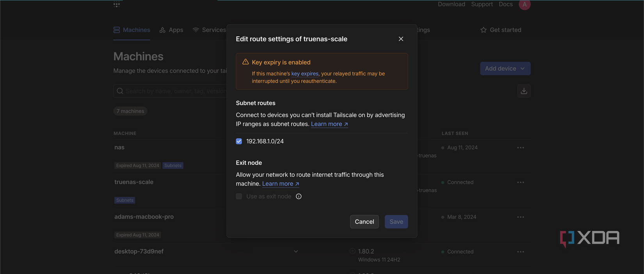
Task: Click the info icon beside Use as exit node
Action: pos(299,197)
